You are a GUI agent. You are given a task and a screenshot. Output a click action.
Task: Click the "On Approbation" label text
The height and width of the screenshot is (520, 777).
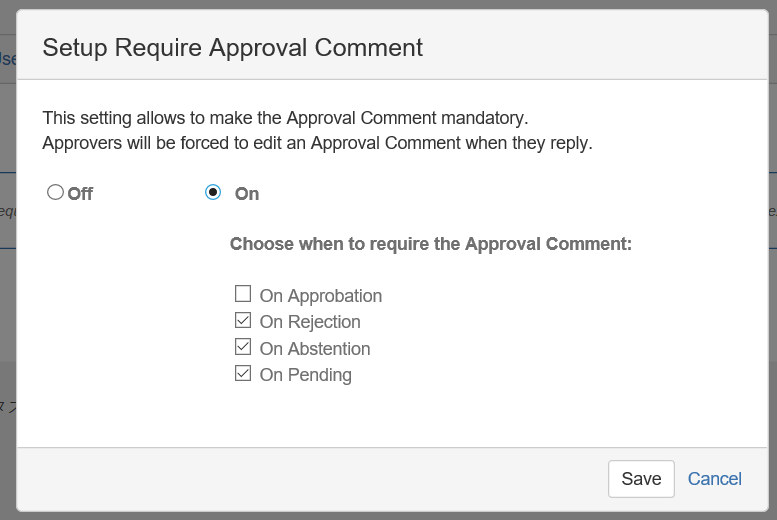[320, 296]
